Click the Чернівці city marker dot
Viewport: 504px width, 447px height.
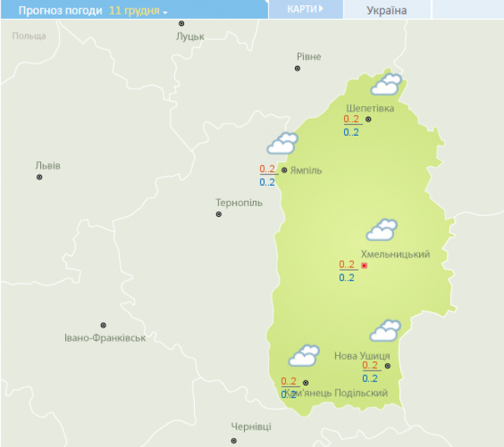[233, 440]
